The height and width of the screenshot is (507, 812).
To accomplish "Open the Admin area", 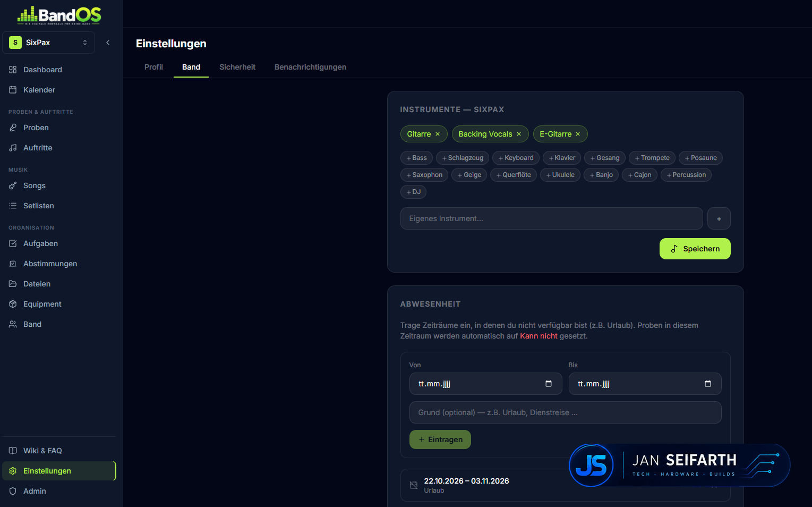I will [58, 491].
